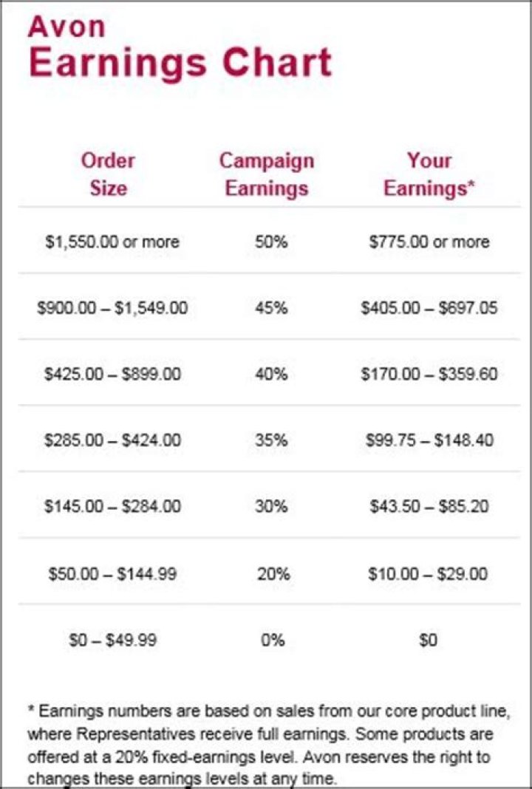Click the Your Earnings* column header
The image size is (532, 789).
tap(429, 174)
